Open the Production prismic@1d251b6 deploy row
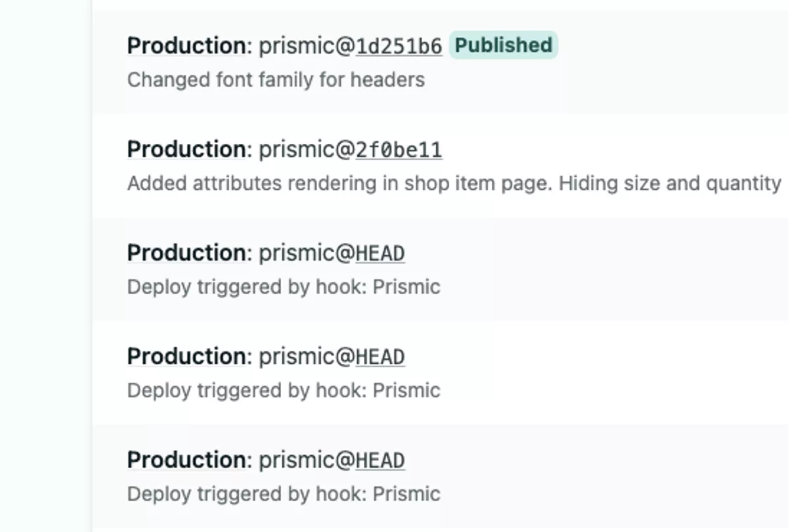The height and width of the screenshot is (532, 788). [x=440, y=62]
